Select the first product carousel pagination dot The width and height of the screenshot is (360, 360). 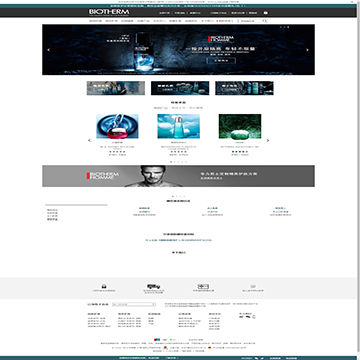coord(171,162)
